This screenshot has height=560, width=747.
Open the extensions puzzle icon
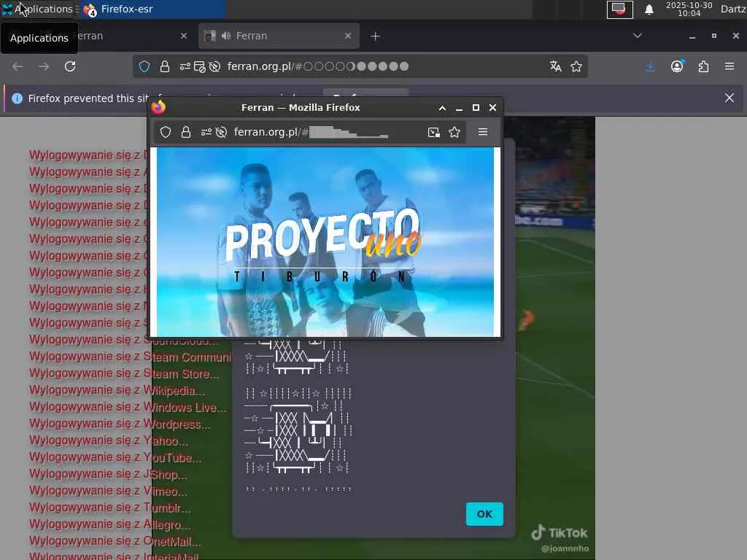coord(704,66)
